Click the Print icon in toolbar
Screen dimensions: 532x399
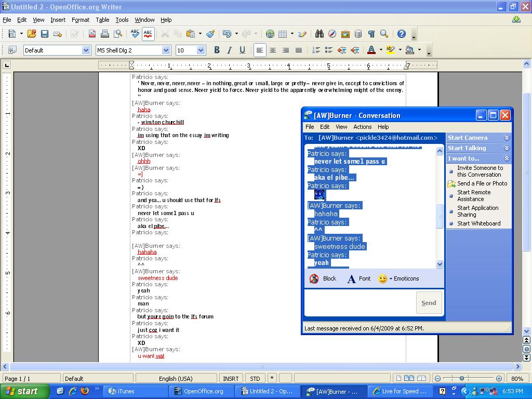104,34
